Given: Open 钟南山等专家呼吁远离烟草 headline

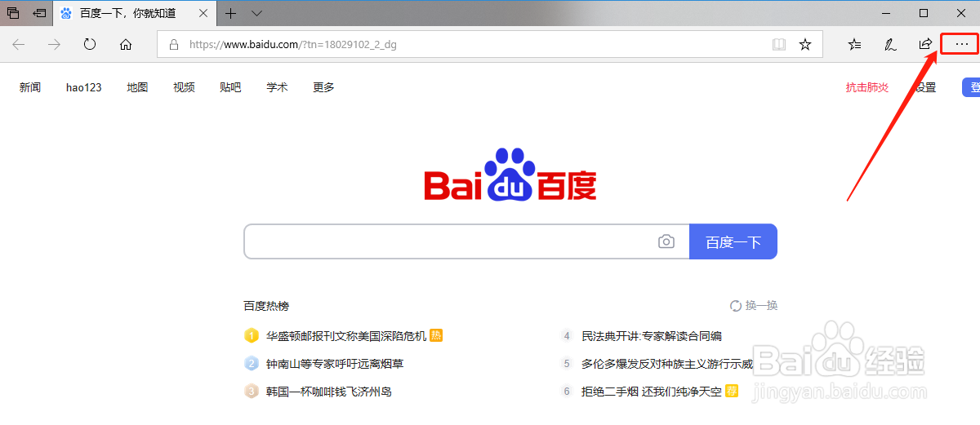Looking at the screenshot, I should [x=335, y=364].
